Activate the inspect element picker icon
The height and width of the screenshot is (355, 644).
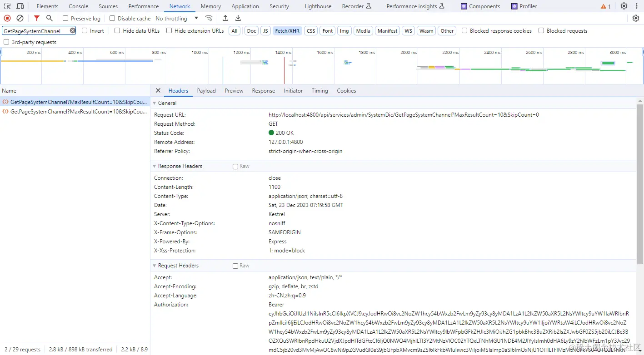pyautogui.click(x=8, y=6)
